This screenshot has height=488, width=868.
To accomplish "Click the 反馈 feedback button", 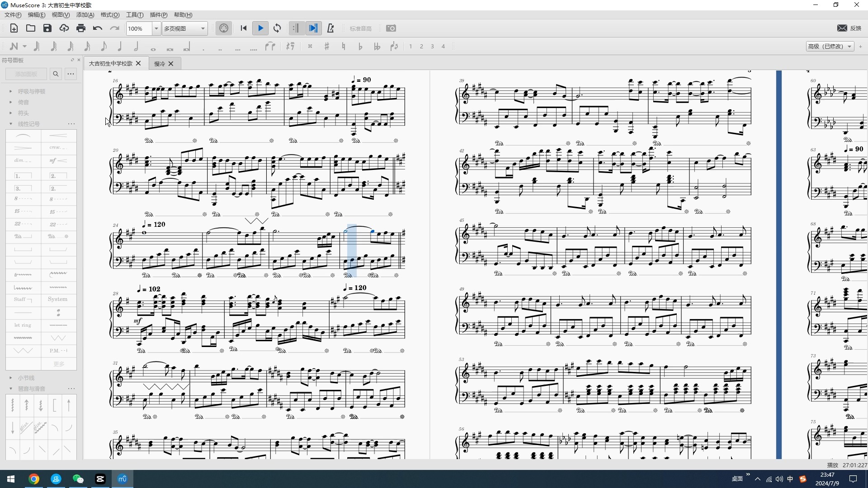I will pyautogui.click(x=850, y=28).
